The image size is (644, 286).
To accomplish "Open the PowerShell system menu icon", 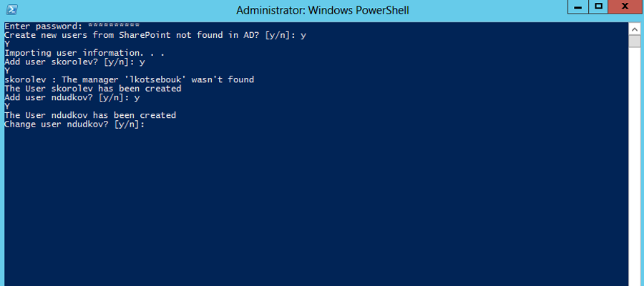I will click(x=13, y=9).
